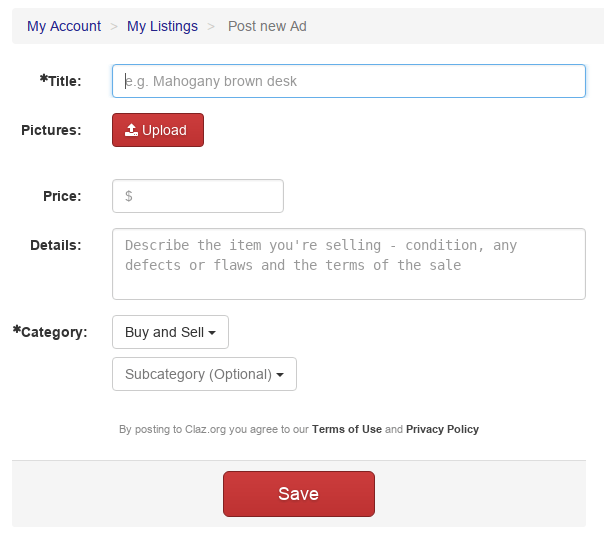Go to My Account breadcrumb link
Screen dimensions: 604x537
coord(64,26)
